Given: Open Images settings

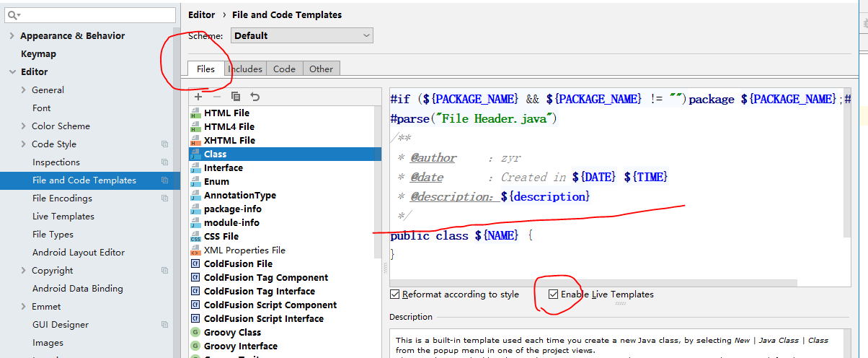Looking at the screenshot, I should pos(48,343).
